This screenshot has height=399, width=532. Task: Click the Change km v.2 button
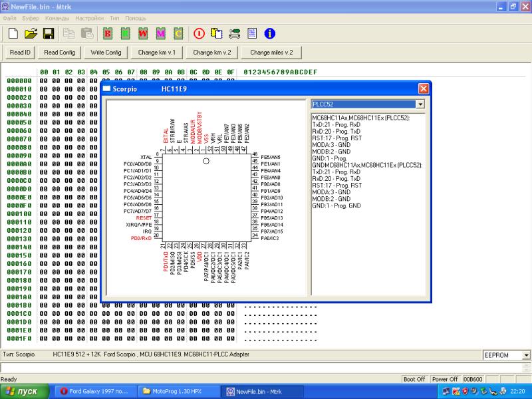[211, 52]
